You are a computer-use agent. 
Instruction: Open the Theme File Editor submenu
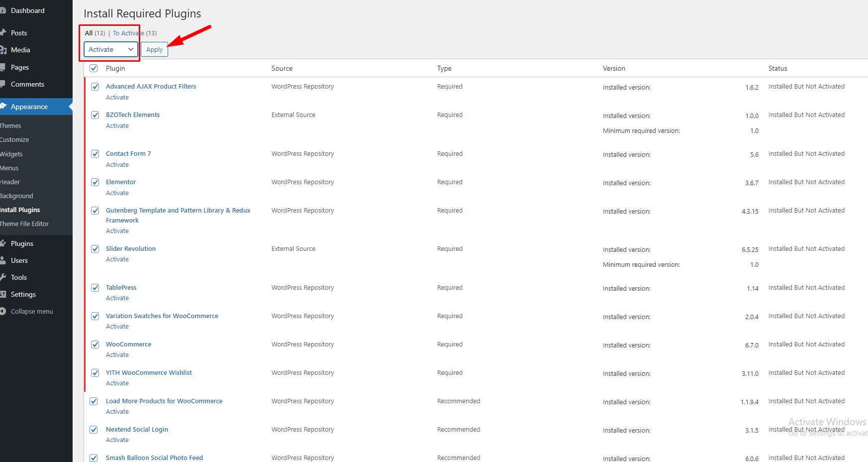(24, 224)
